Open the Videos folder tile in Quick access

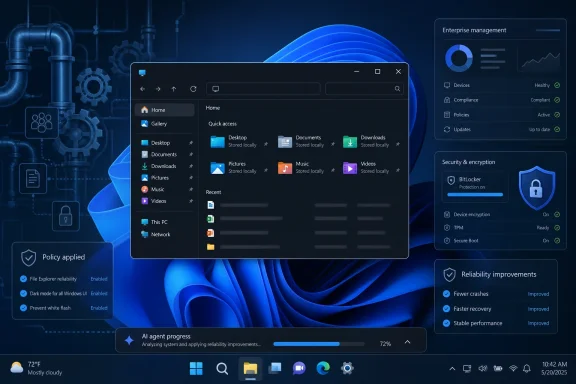371,168
